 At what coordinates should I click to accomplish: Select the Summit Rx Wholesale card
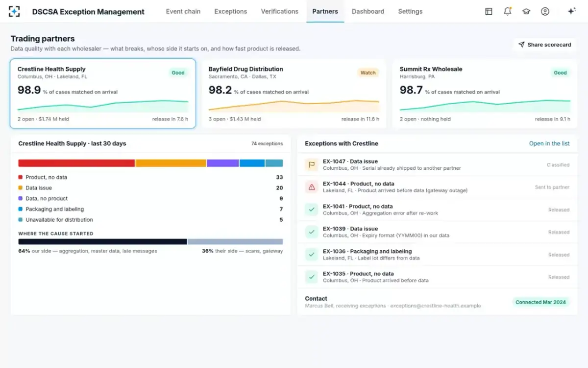click(485, 94)
